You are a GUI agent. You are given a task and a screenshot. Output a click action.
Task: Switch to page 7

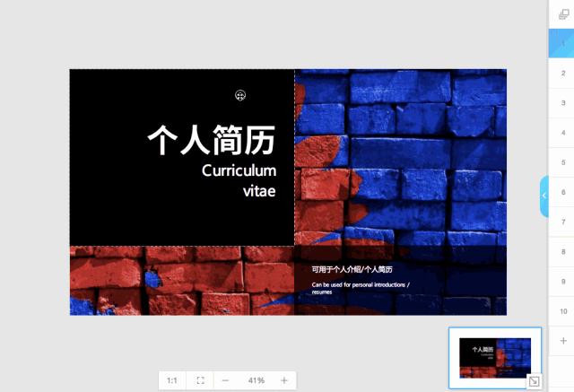click(x=561, y=222)
